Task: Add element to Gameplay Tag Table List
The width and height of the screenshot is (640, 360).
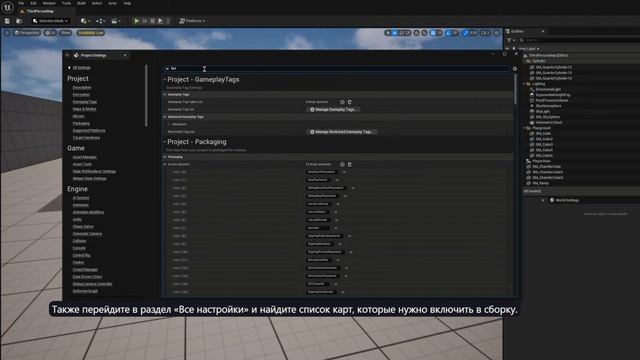Action: (342, 102)
